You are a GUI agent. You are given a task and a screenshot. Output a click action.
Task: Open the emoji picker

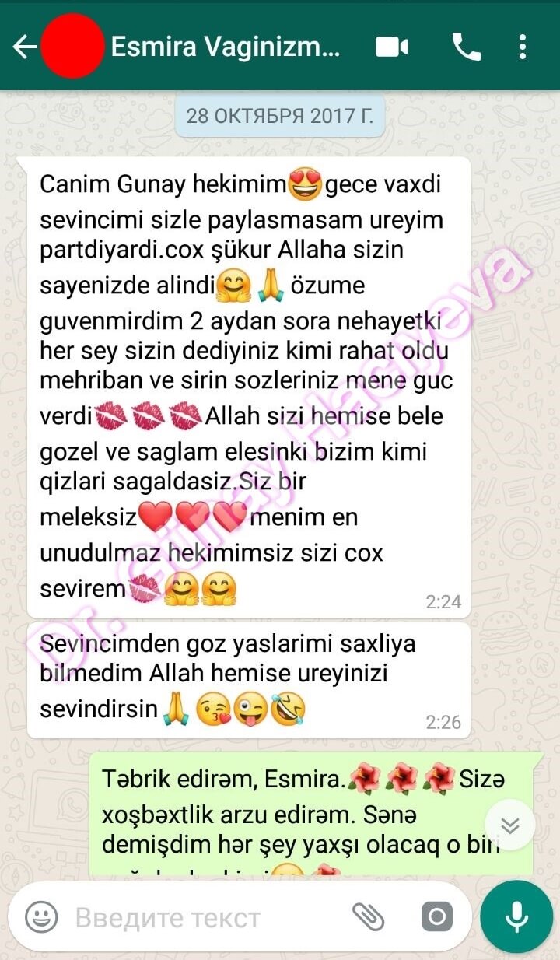[x=41, y=918]
